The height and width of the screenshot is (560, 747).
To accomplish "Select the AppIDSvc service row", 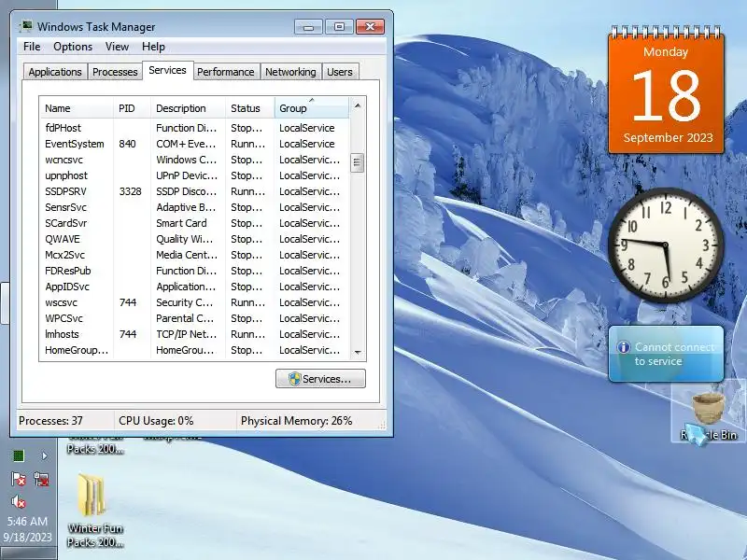I will point(195,287).
